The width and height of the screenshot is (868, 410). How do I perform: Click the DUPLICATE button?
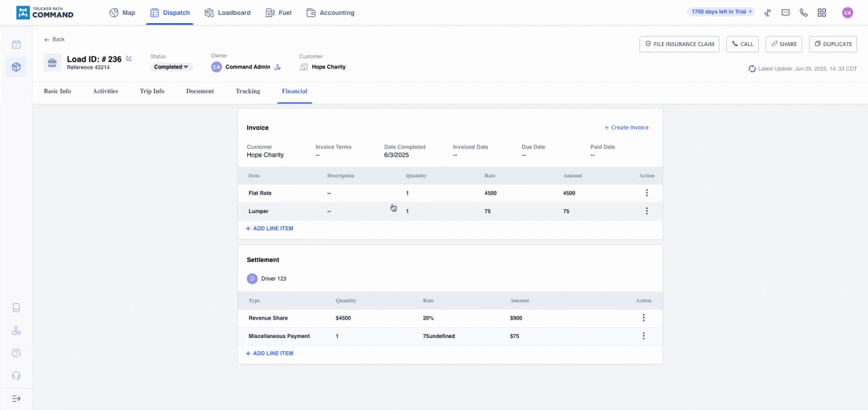coord(833,44)
